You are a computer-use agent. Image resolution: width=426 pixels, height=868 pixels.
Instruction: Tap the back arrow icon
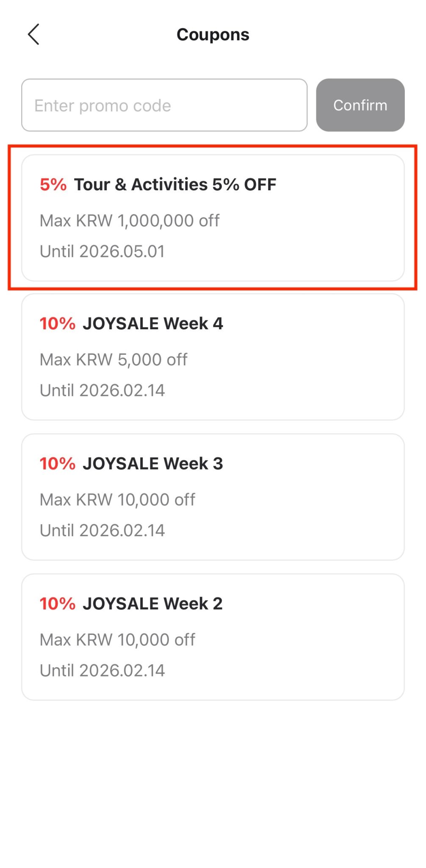33,34
